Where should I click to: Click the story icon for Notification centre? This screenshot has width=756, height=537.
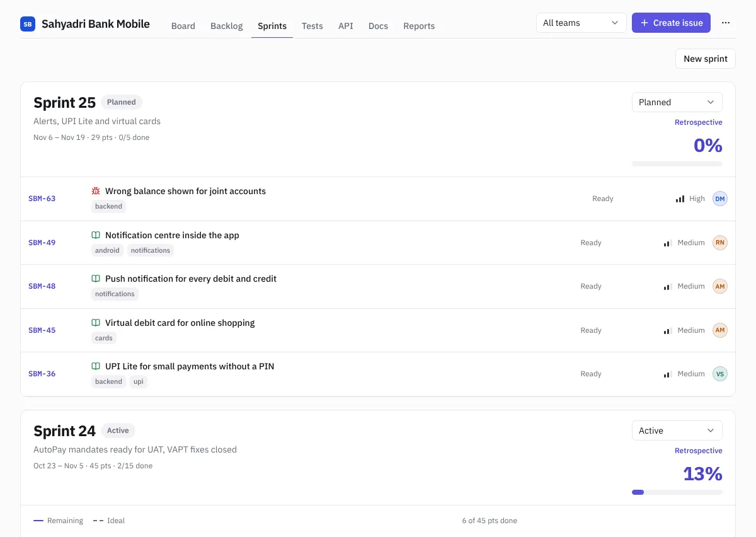[96, 235]
